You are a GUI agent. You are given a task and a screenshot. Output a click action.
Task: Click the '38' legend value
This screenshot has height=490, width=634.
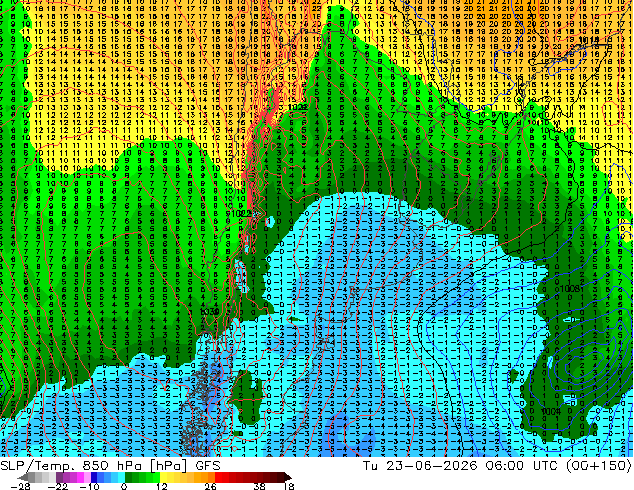coord(259,486)
